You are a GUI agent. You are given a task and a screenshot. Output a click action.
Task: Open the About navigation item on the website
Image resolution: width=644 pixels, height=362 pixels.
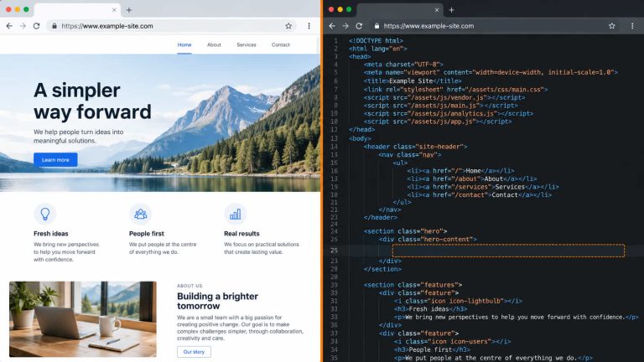coord(214,44)
